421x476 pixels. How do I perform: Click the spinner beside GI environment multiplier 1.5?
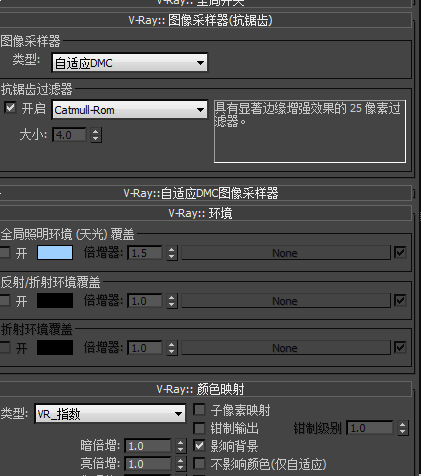[172, 253]
